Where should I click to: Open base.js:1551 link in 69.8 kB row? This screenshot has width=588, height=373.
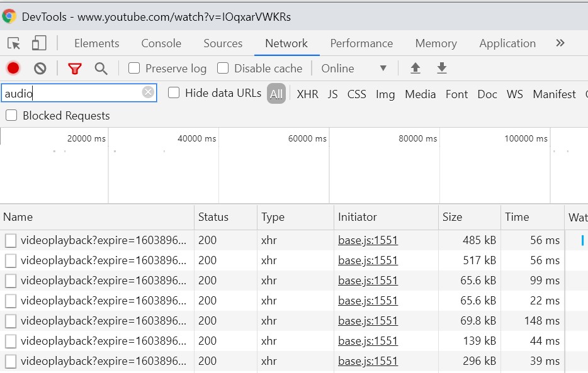pyautogui.click(x=368, y=321)
